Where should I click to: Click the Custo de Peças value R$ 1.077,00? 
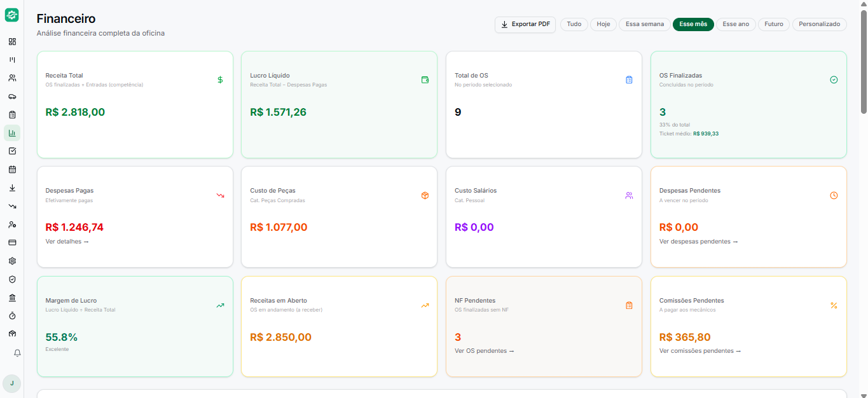point(279,228)
